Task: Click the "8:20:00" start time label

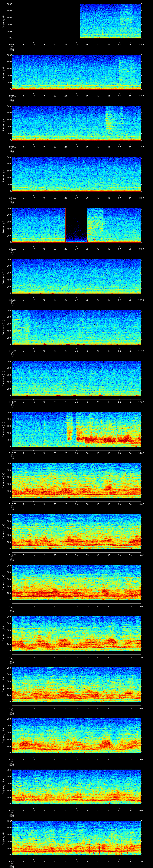Action: (x=12, y=861)
